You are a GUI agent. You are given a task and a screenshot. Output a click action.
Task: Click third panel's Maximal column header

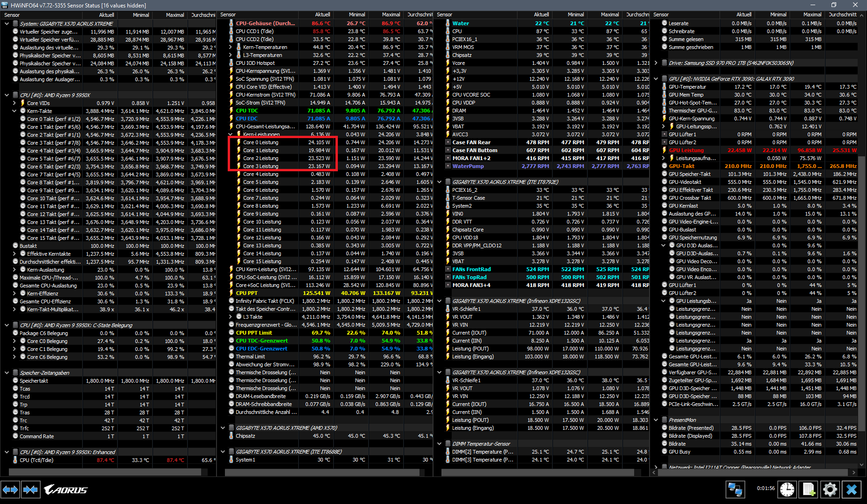tap(604, 15)
